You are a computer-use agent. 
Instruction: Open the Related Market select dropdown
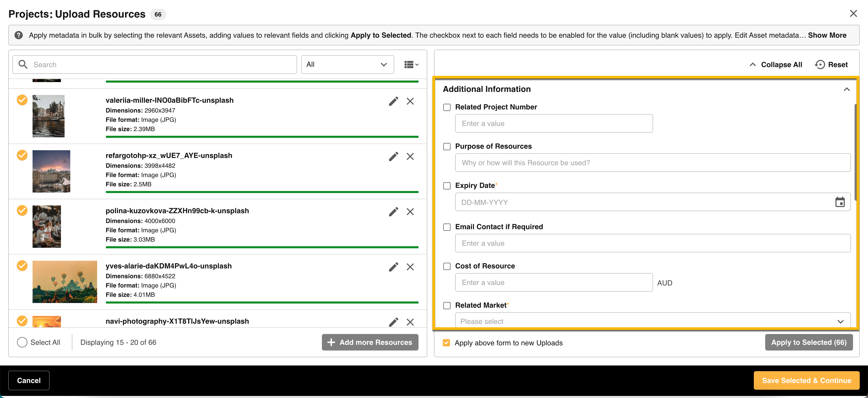(652, 321)
